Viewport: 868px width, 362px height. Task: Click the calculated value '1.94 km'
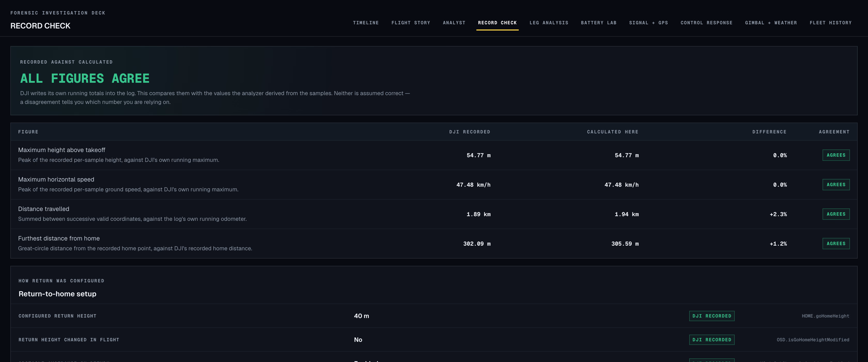pos(627,214)
